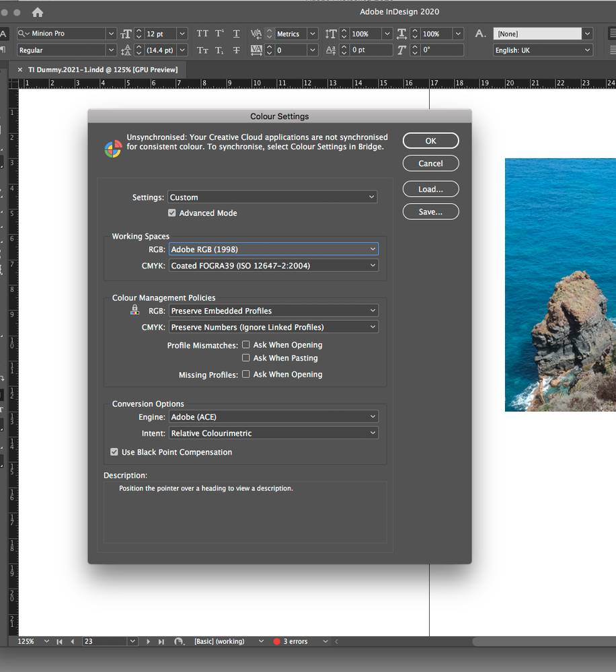Jump to the last page arrow
Image resolution: width=616 pixels, height=672 pixels.
pos(161,642)
